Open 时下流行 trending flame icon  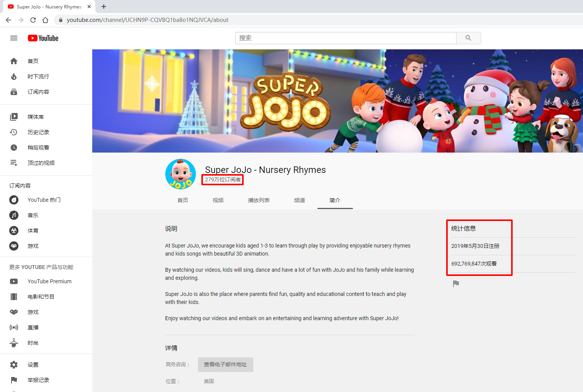point(14,76)
